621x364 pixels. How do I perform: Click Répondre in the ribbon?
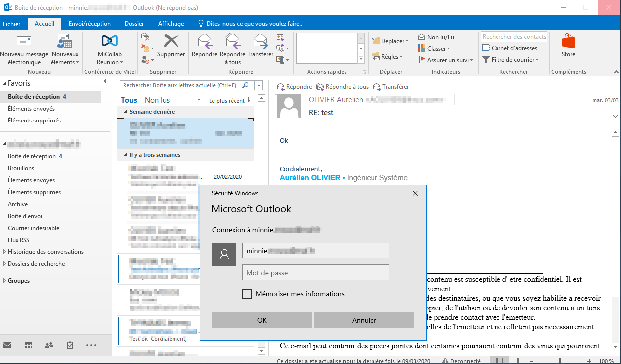(x=204, y=46)
